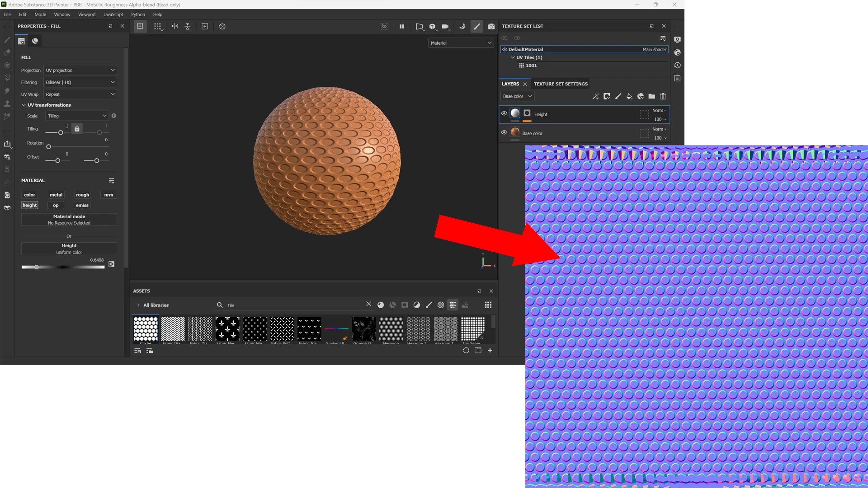Viewport: 868px width, 488px height.
Task: Open the Viewport menu
Action: (87, 14)
